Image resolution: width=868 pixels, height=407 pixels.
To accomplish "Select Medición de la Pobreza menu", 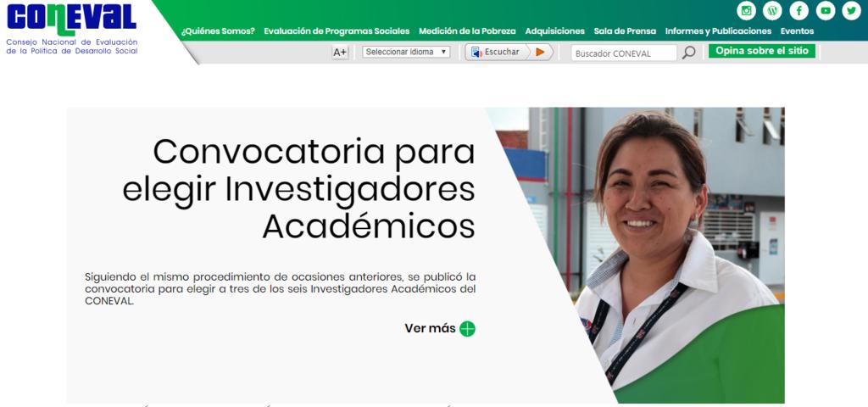I will point(467,31).
